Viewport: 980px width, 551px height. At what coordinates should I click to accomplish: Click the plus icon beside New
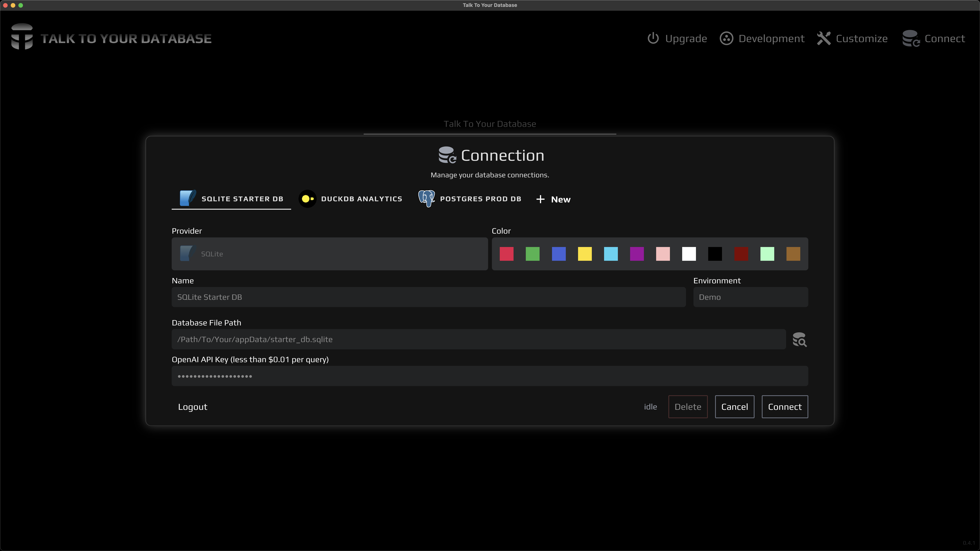540,199
